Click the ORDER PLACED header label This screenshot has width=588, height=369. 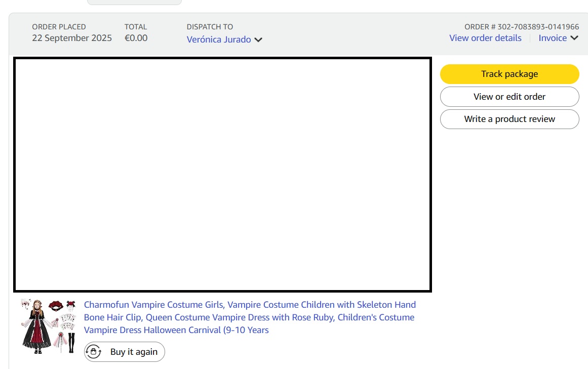[x=59, y=27]
